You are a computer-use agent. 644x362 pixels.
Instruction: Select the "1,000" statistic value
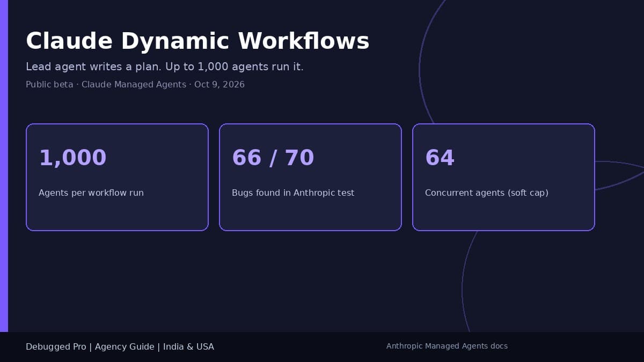[72, 158]
